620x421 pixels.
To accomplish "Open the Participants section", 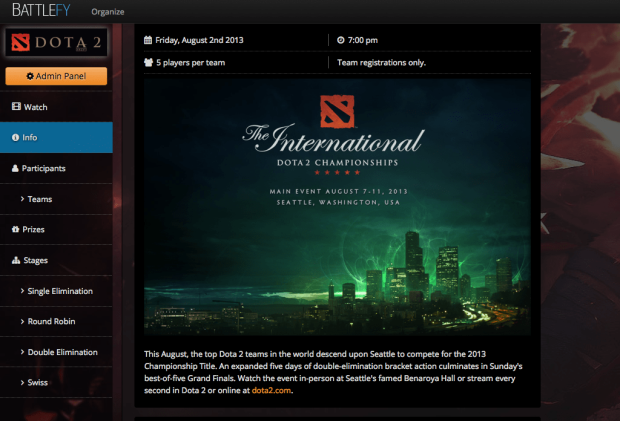I will click(x=56, y=168).
